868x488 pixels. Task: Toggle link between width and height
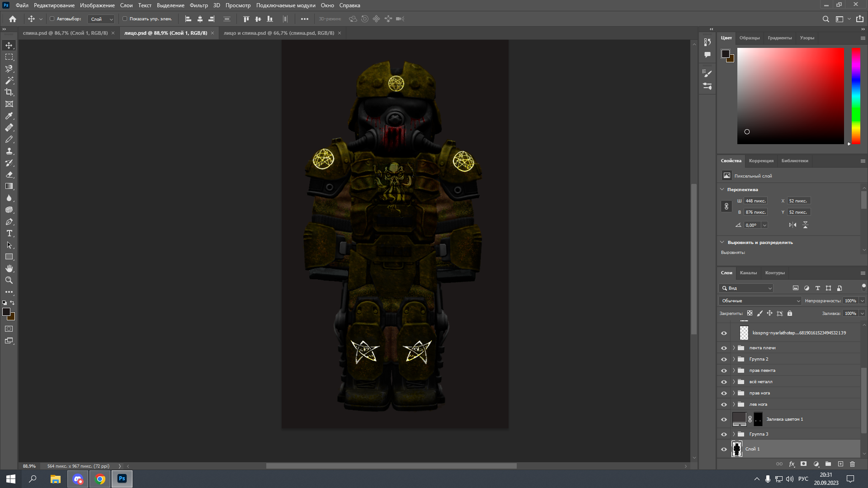pos(726,206)
